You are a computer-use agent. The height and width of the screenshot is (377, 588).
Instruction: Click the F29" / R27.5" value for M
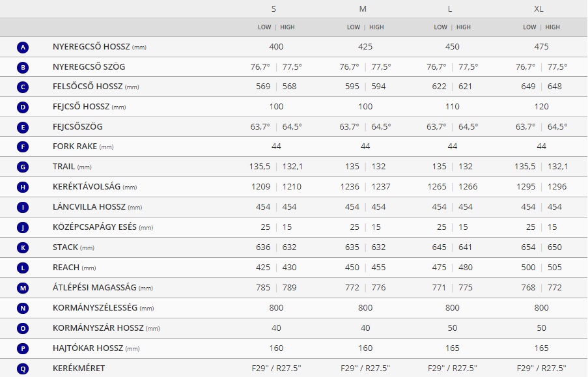click(365, 369)
